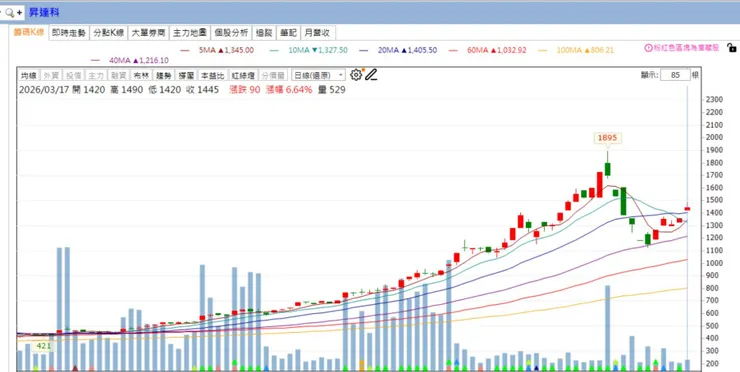Open the 筆記 tab
This screenshot has width=740, height=372.
tap(288, 33)
